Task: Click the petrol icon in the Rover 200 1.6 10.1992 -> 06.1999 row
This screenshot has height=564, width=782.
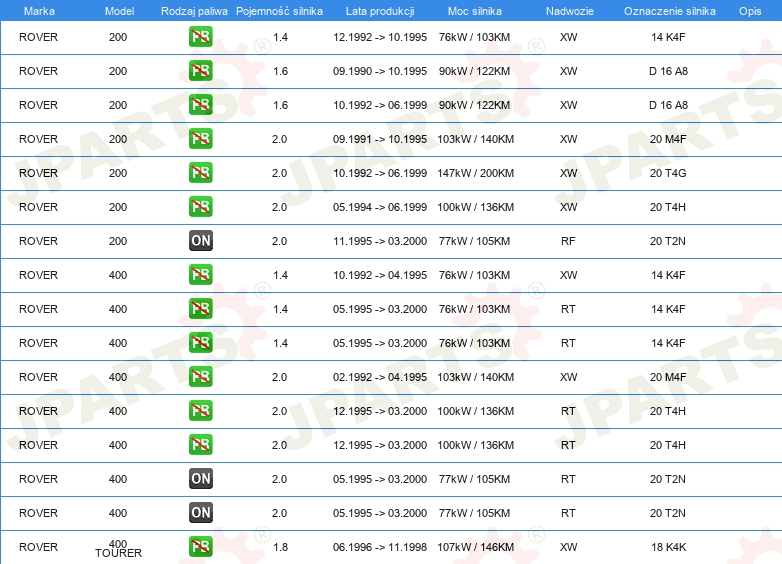Action: (200, 105)
